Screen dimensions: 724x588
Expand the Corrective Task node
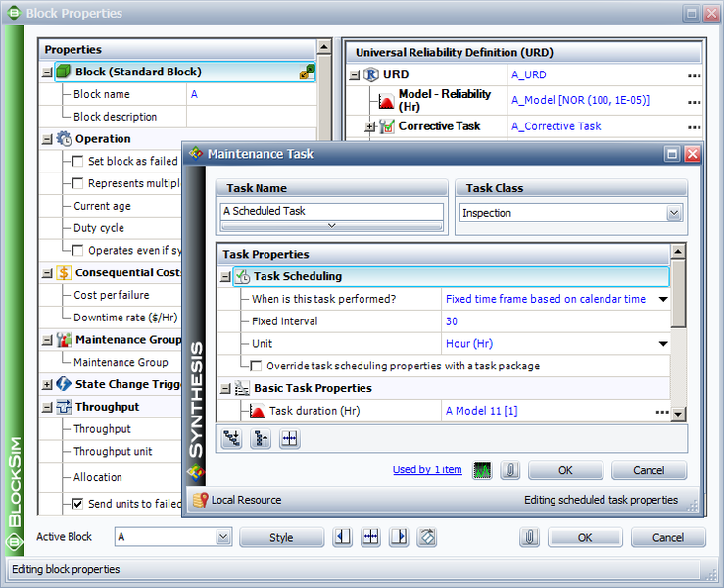coord(369,126)
